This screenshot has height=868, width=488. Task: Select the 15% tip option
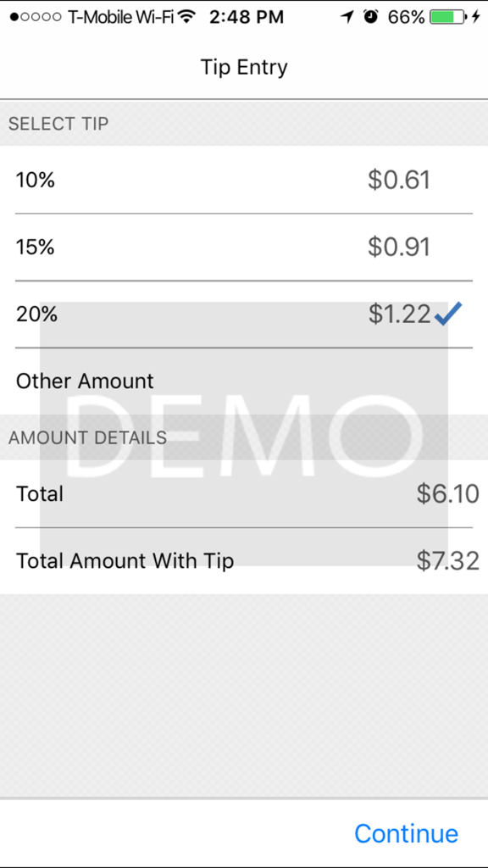coord(244,247)
